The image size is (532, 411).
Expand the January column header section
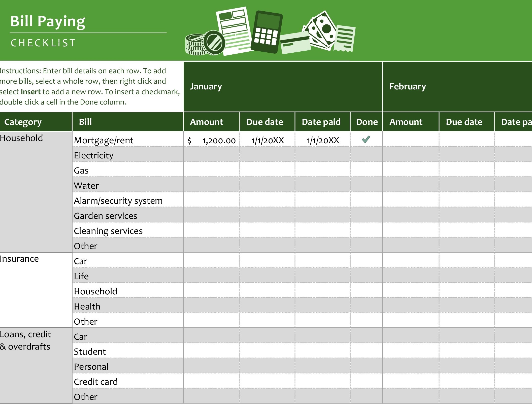(x=282, y=86)
